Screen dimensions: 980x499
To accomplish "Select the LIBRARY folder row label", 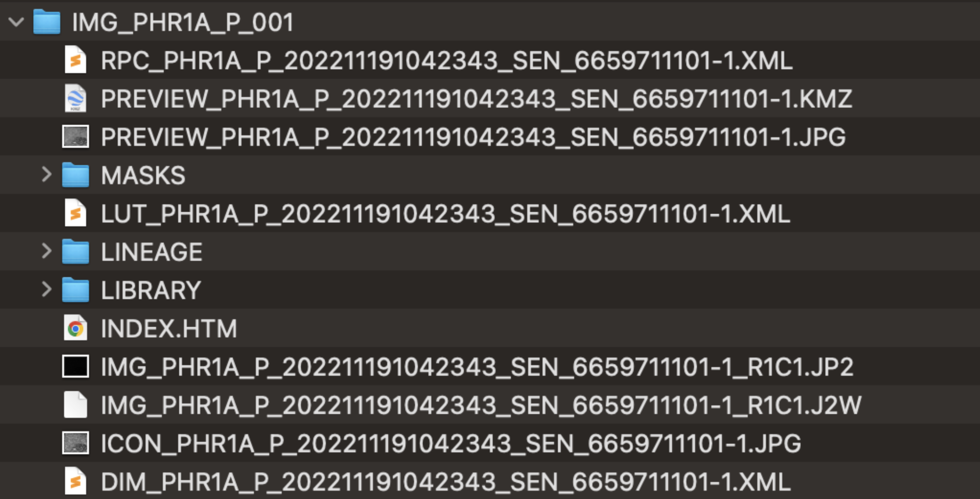I will [150, 290].
